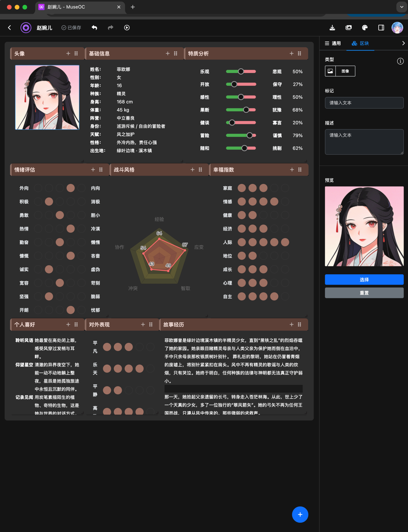Switch to the 区块 tab
Image resolution: width=408 pixels, height=532 pixels.
360,43
